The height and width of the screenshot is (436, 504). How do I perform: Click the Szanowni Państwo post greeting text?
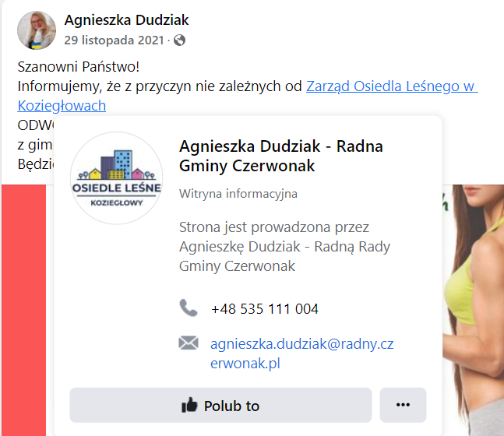79,67
